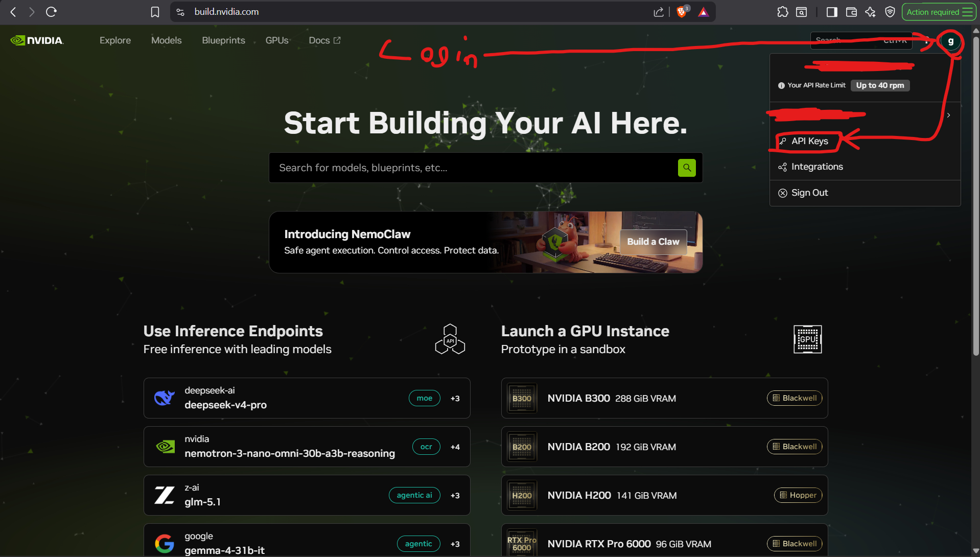Click the Blackwell badge on NVIDIA B300
Viewport: 980px width, 557px height.
(x=795, y=398)
